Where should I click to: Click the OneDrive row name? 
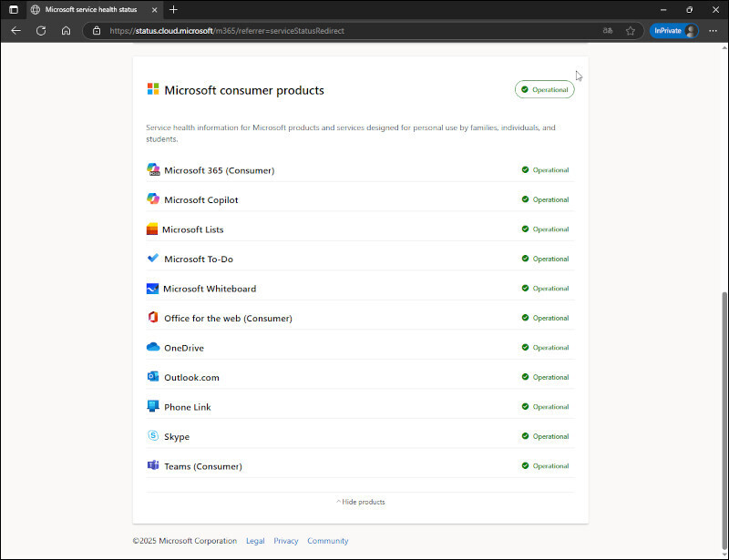pos(184,348)
